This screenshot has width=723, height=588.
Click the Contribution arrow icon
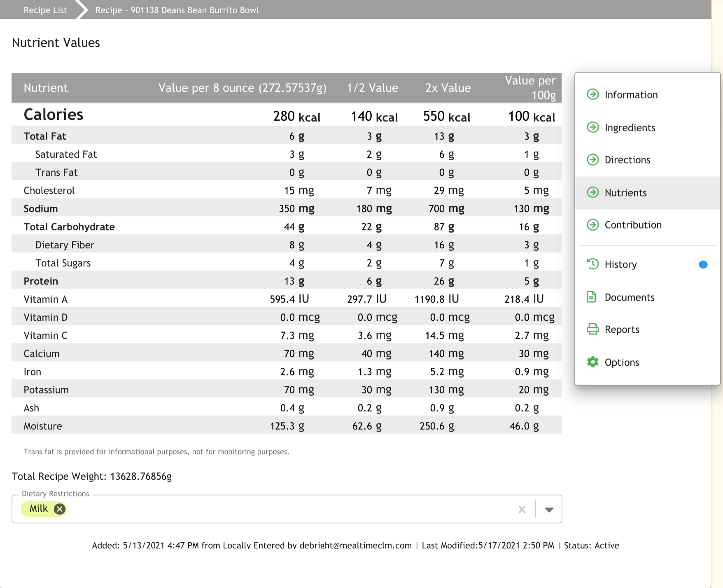(592, 224)
